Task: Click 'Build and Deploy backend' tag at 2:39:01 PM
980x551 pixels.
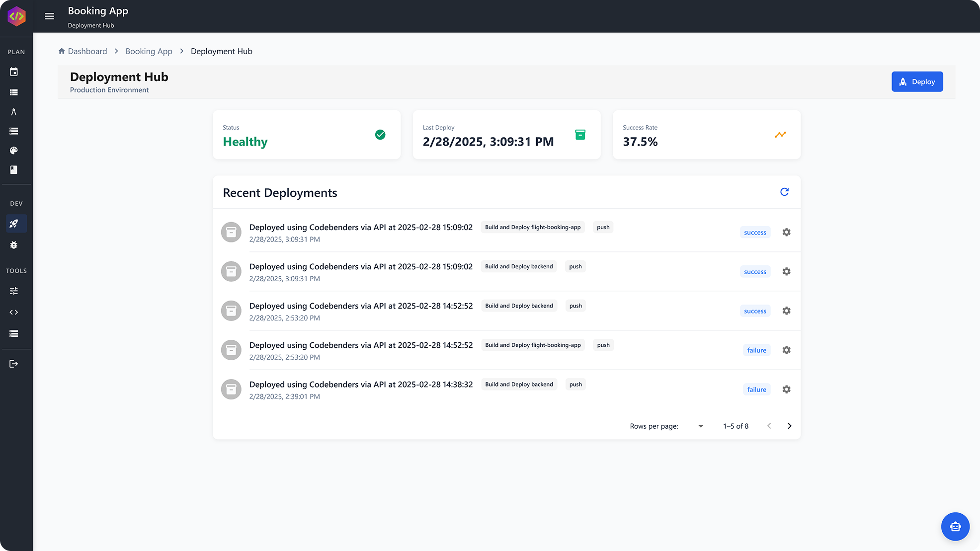Action: [x=519, y=384]
